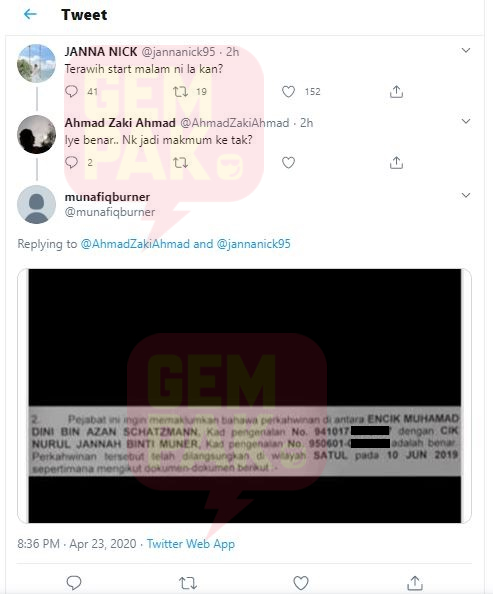
Task: Retweet Ahmad Zaki Ahmad's reply
Action: pyautogui.click(x=180, y=163)
